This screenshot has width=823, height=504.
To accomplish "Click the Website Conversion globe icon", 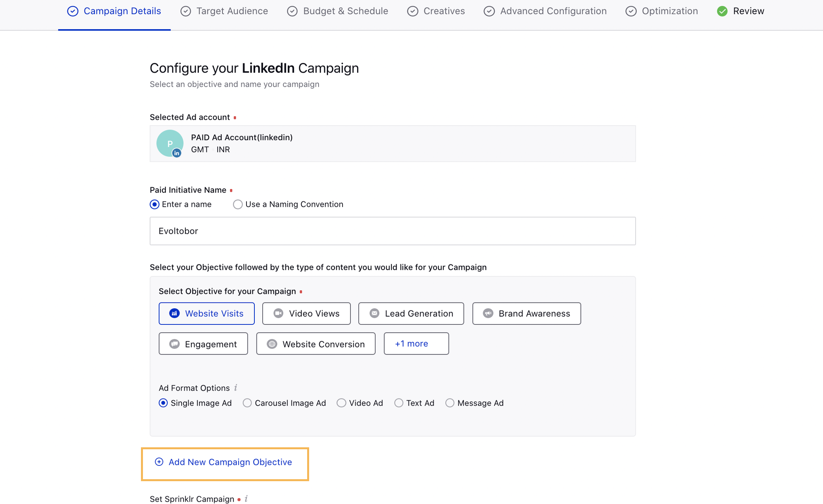I will [272, 344].
